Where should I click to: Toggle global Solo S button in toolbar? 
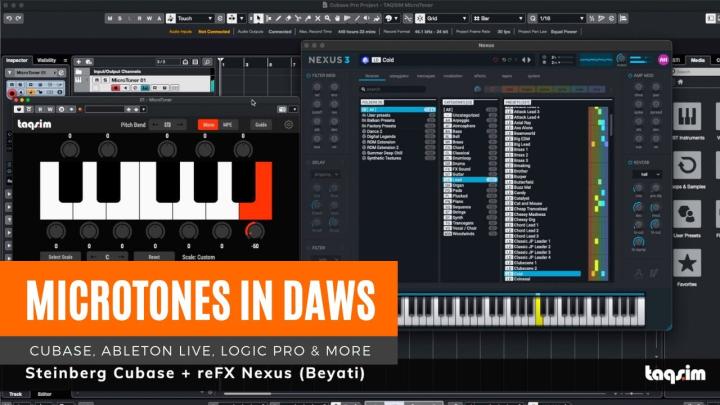pos(119,18)
